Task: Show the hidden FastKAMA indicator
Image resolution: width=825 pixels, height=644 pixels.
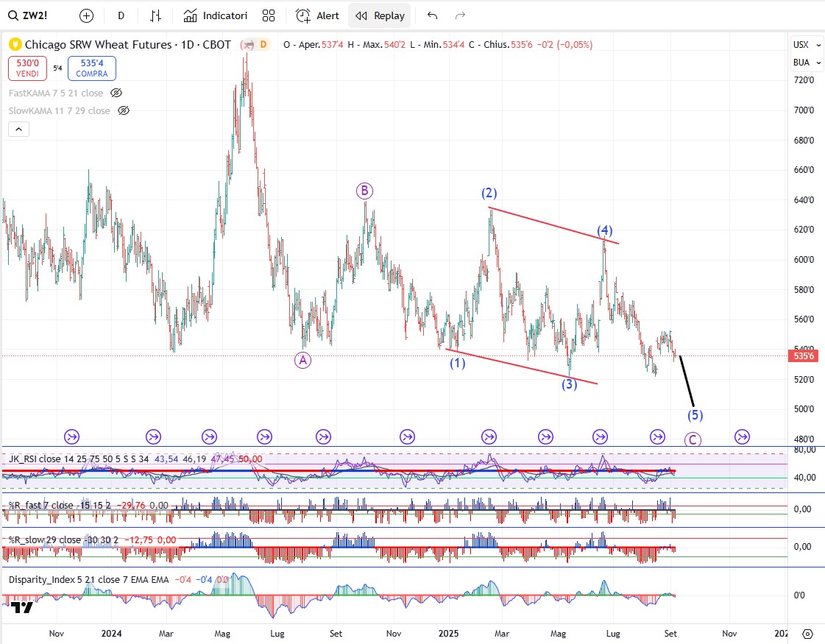Action: coord(116,93)
